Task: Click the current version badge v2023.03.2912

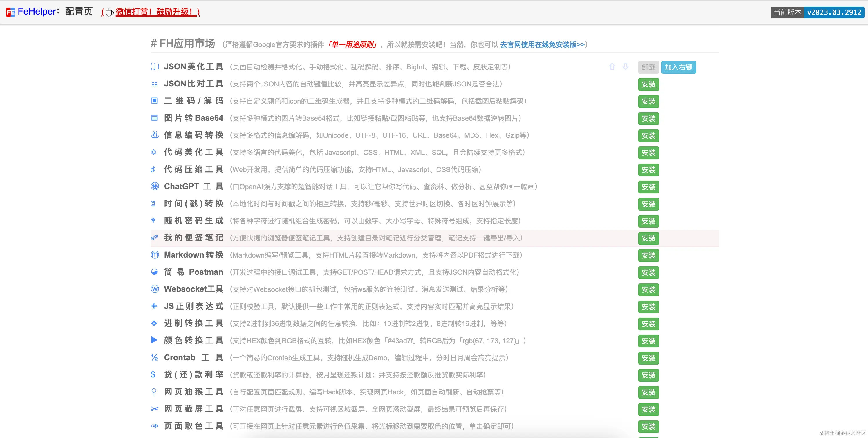Action: [834, 12]
